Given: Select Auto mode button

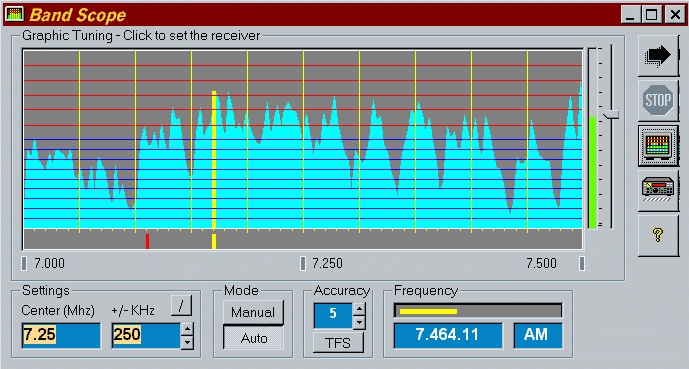Looking at the screenshot, I should pos(253,338).
